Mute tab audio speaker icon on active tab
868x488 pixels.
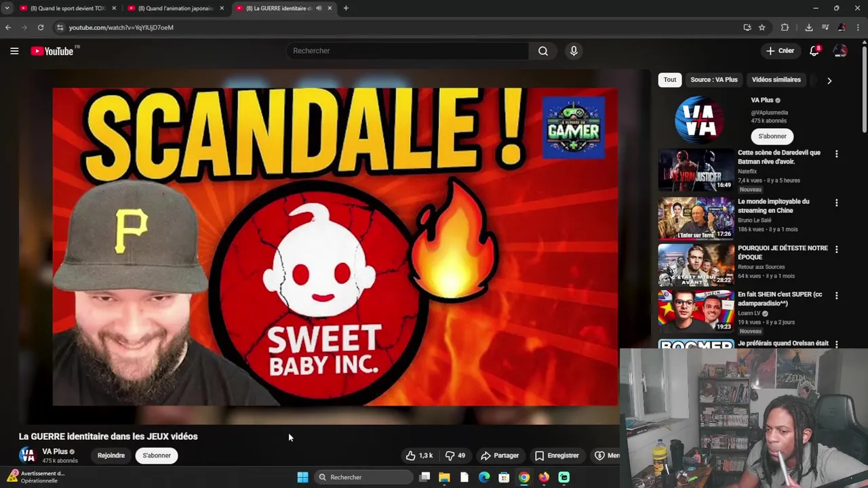point(319,8)
